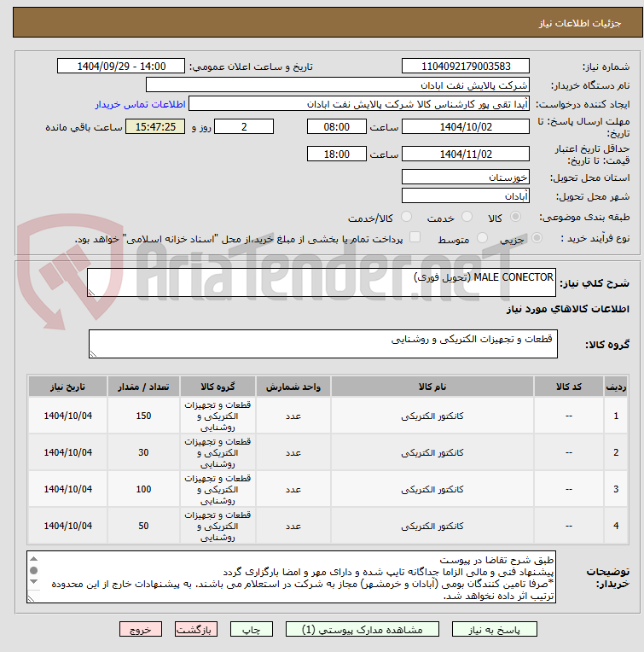Screen dimensions: 644x652
Task: Click row number 4 cell
Action: tap(616, 526)
